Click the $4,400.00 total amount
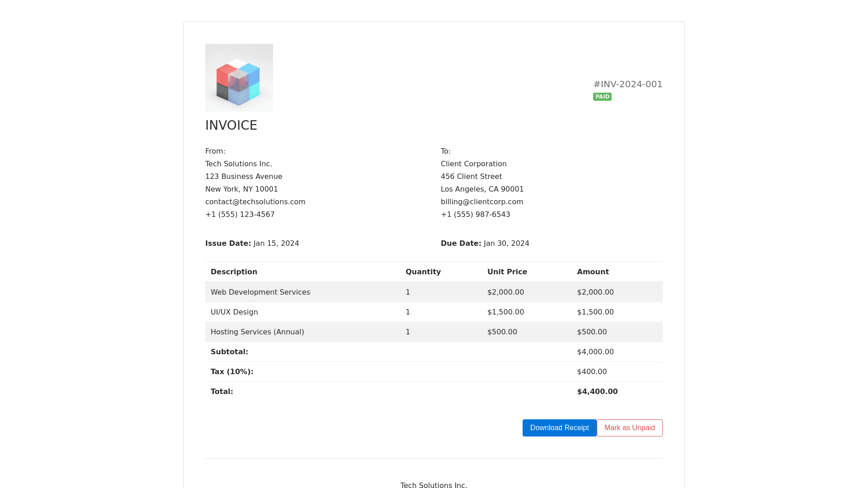This screenshot has height=488, width=868. 597,392
